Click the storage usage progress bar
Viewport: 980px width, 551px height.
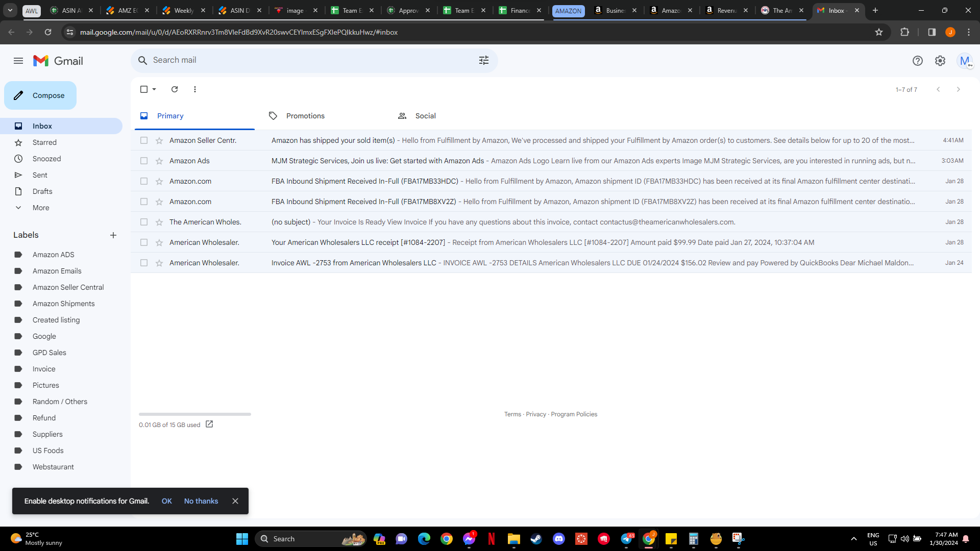195,414
